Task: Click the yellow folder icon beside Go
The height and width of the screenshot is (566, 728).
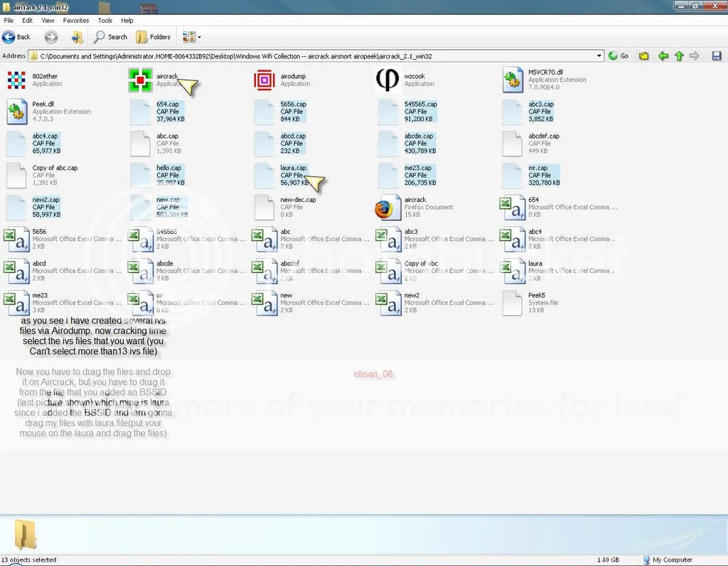Action: coord(643,56)
